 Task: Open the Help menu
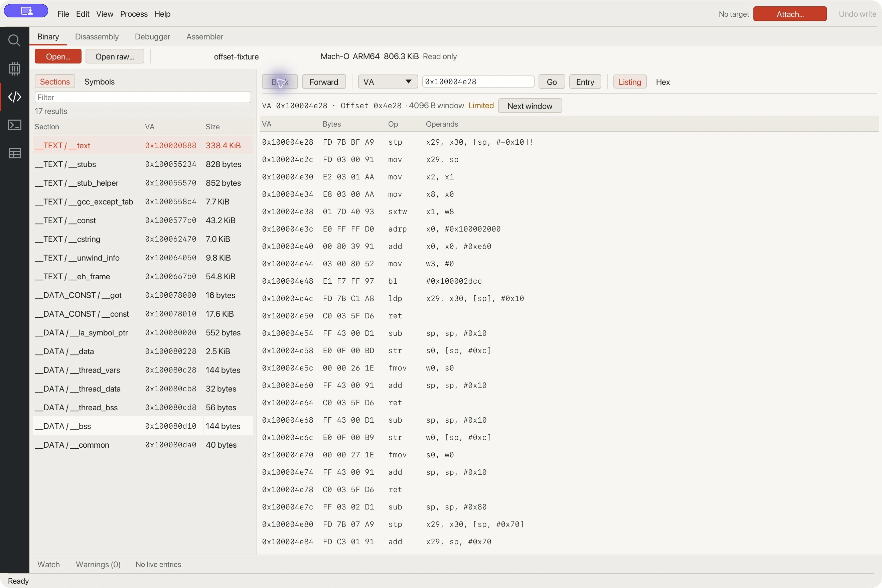click(162, 14)
